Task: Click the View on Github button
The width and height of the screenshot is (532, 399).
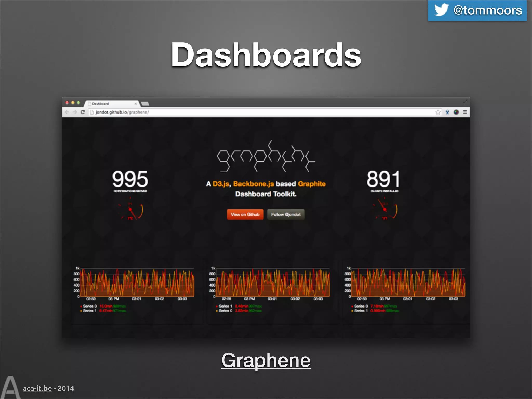Action: (245, 214)
